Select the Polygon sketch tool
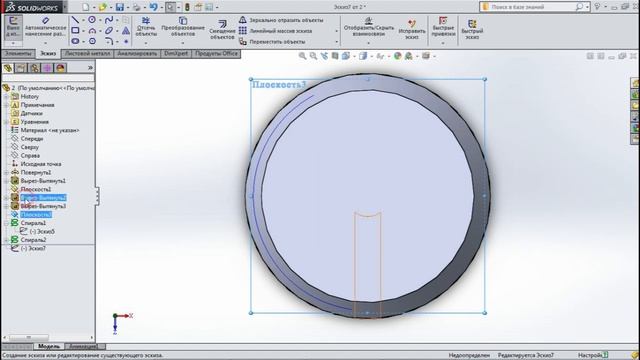Screen dimensions: 640x360 coord(92,41)
